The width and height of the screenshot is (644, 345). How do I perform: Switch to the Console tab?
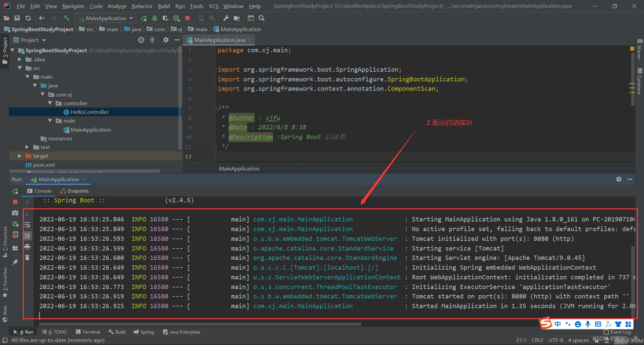[40, 191]
